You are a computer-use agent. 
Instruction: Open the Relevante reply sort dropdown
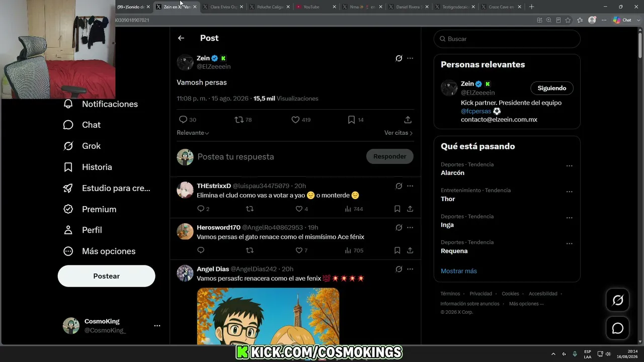pyautogui.click(x=193, y=133)
